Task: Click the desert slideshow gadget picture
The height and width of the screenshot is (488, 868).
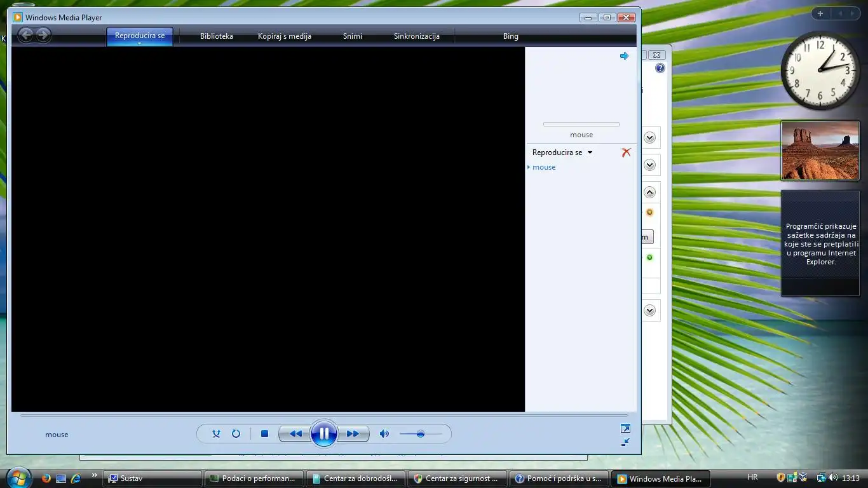Action: 820,151
